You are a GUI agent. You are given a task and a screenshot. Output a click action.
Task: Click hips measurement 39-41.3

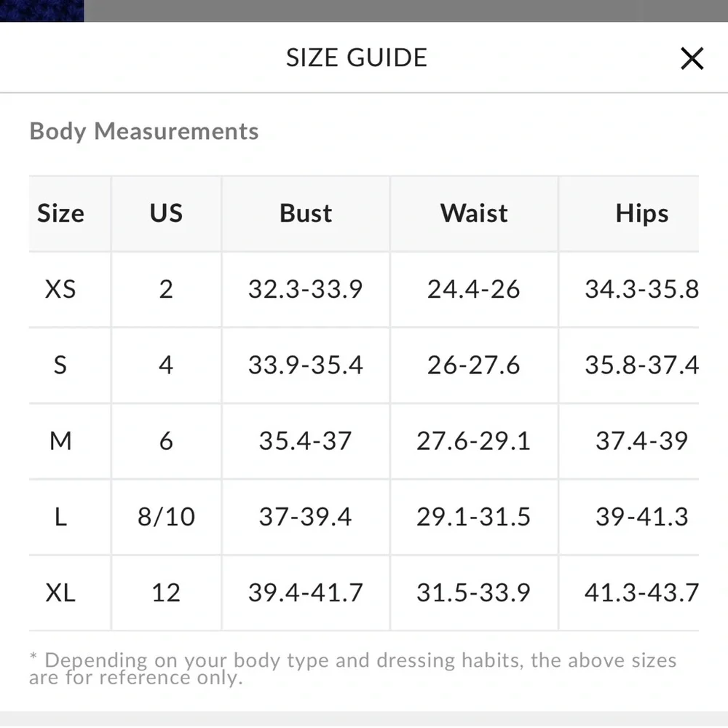tap(641, 516)
